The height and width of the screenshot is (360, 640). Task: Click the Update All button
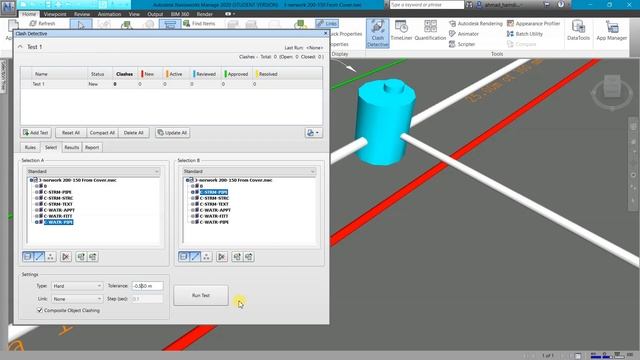click(172, 133)
